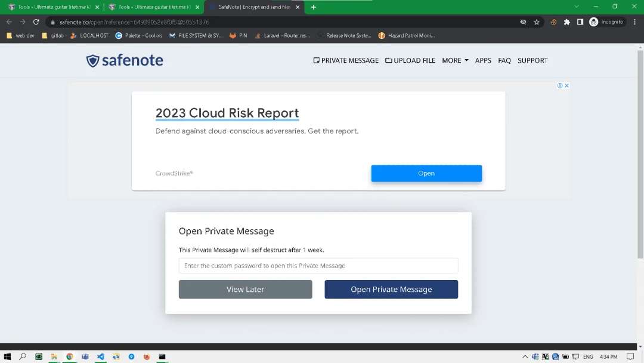Open the Windows notification center
Viewport: 644px width, 363px height.
(x=630, y=357)
